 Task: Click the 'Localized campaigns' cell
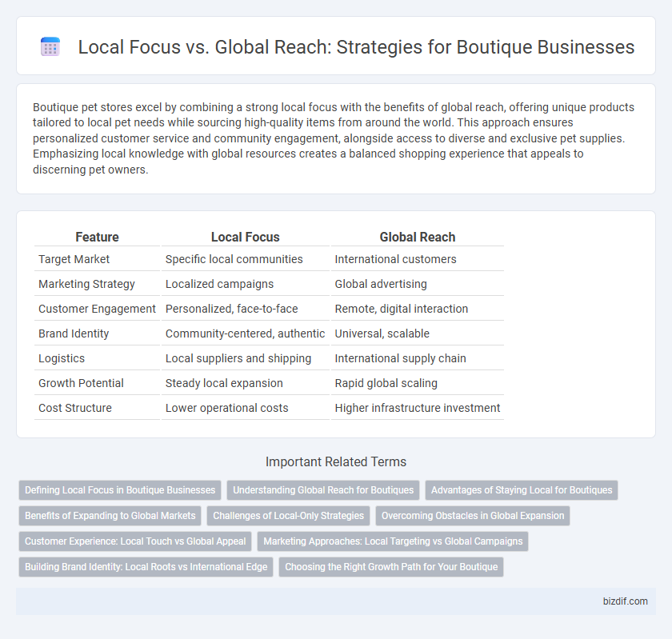[x=245, y=284]
